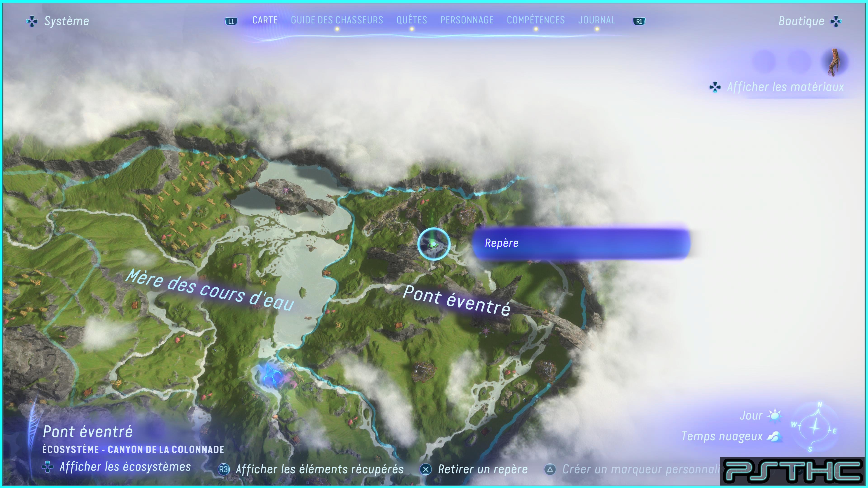Click ÉCOSYSTÈME - CANYON DE LA COLONNADE text

click(x=133, y=450)
